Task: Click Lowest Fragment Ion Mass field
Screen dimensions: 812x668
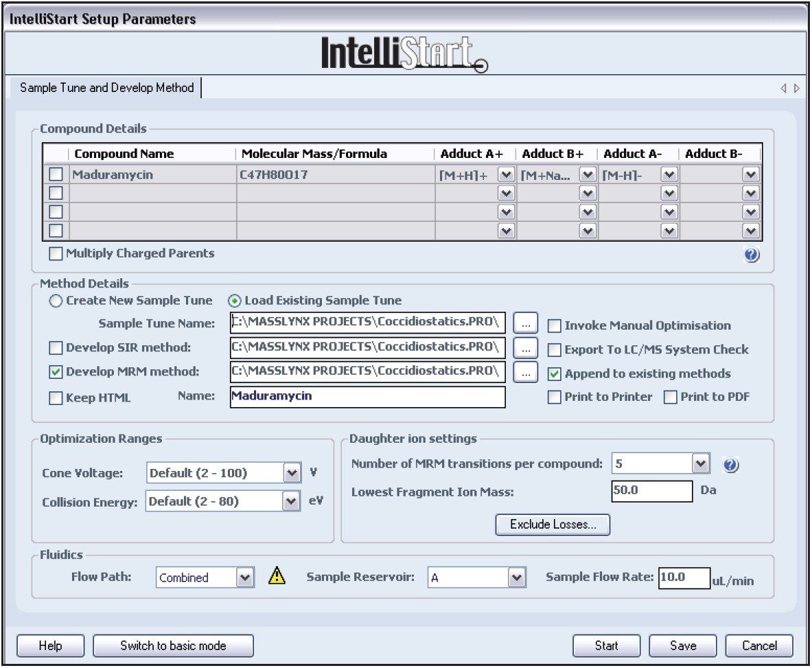Action: 652,491
